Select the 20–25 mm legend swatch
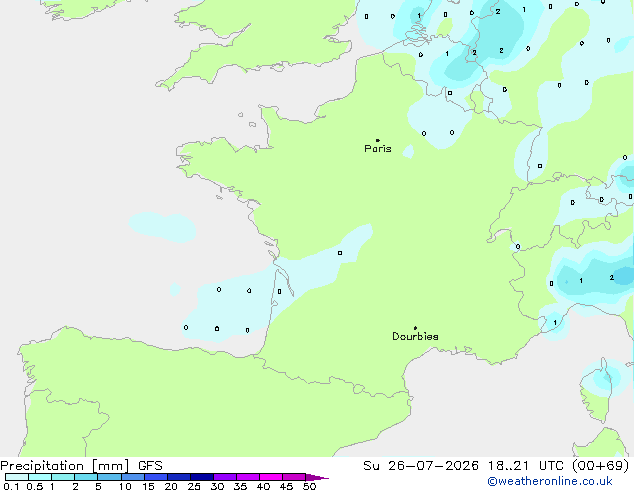634x490 pixels. [178, 477]
